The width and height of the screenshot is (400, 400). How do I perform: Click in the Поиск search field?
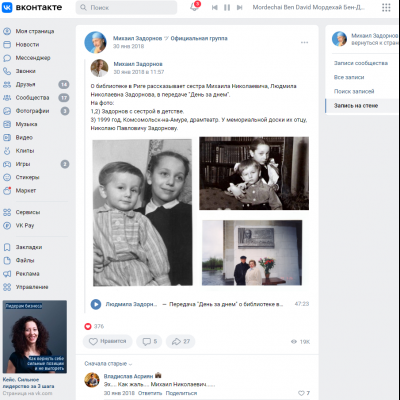point(127,7)
